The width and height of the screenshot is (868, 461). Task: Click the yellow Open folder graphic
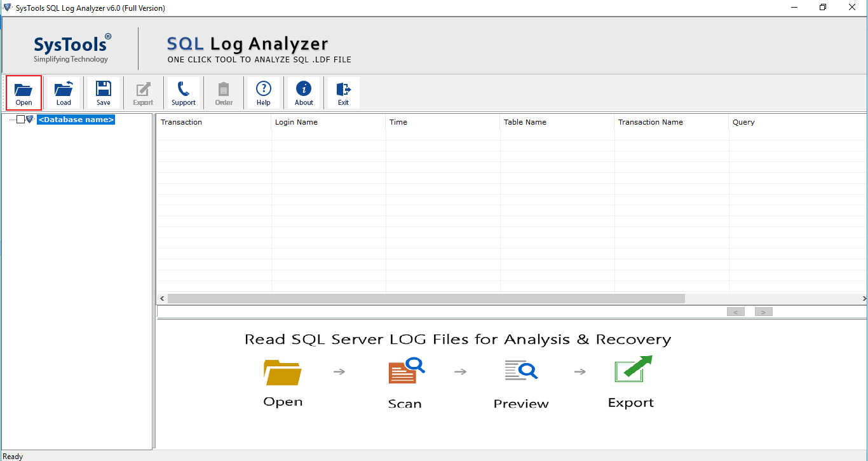[x=283, y=372]
